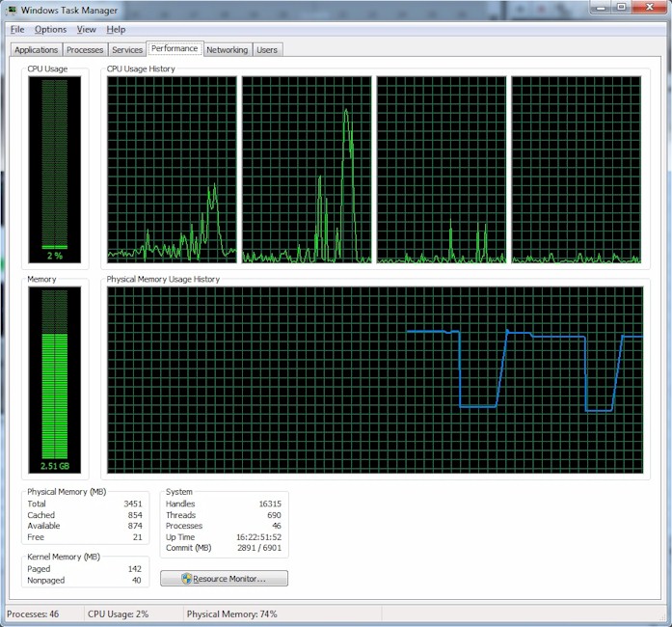This screenshot has height=627, width=672.
Task: Click the Kernel Paged value 142
Action: [x=135, y=569]
